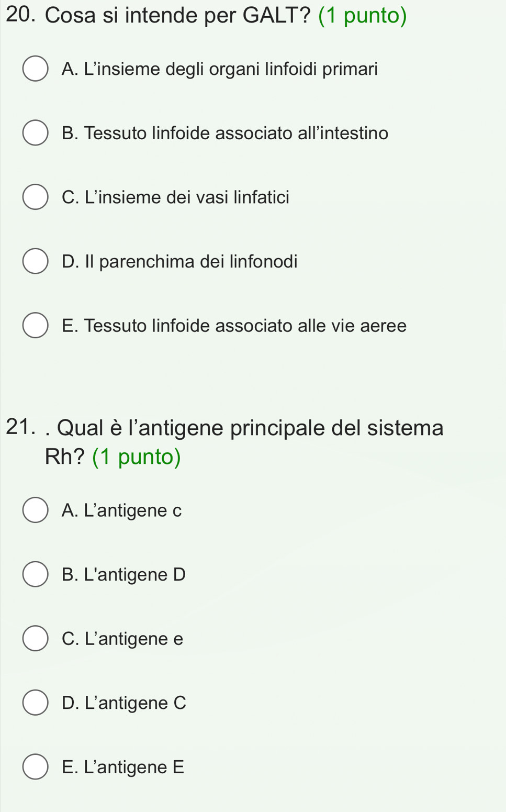Click answer text 'L'insieme dei vasi linfatici'
506x812 pixels.
tap(186, 197)
